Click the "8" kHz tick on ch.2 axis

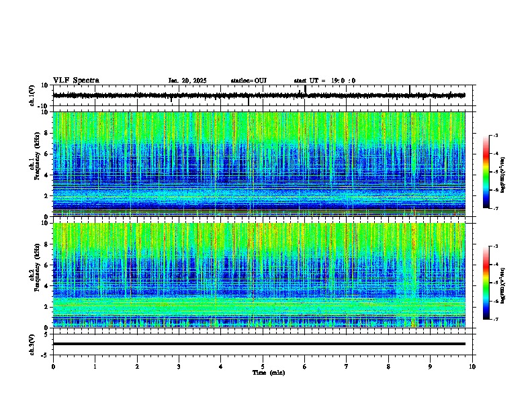pyautogui.click(x=47, y=244)
